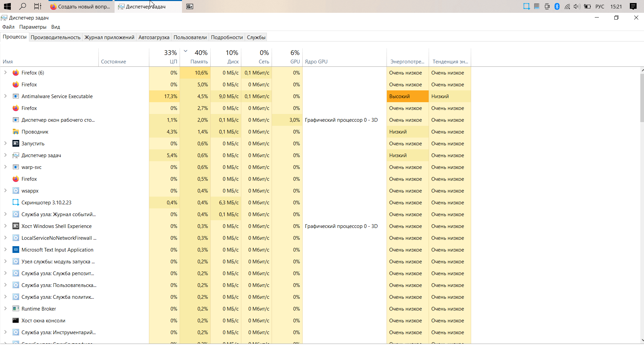
Task: Sort by the Состояние column header
Action: tap(124, 57)
